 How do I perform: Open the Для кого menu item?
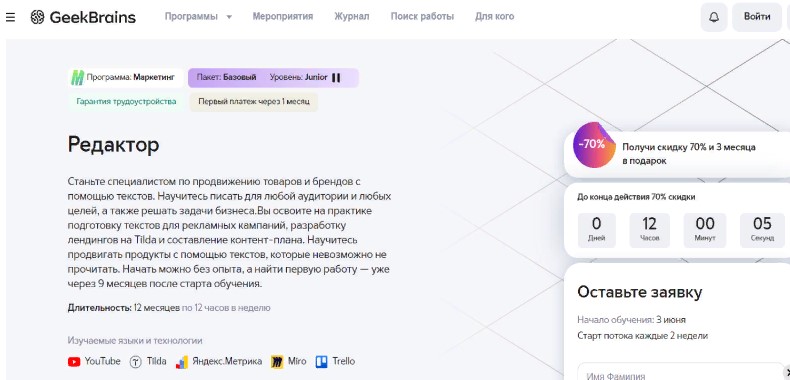coord(494,17)
